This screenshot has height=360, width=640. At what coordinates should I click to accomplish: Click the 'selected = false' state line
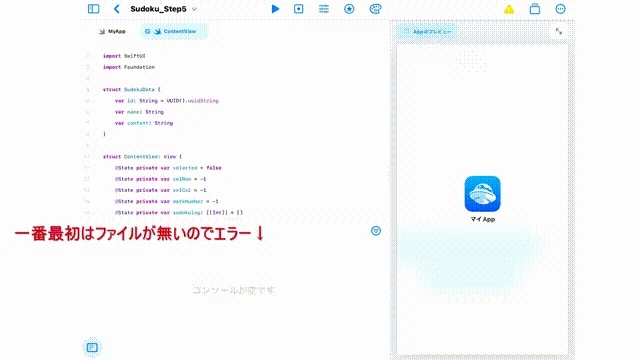[x=168, y=168]
